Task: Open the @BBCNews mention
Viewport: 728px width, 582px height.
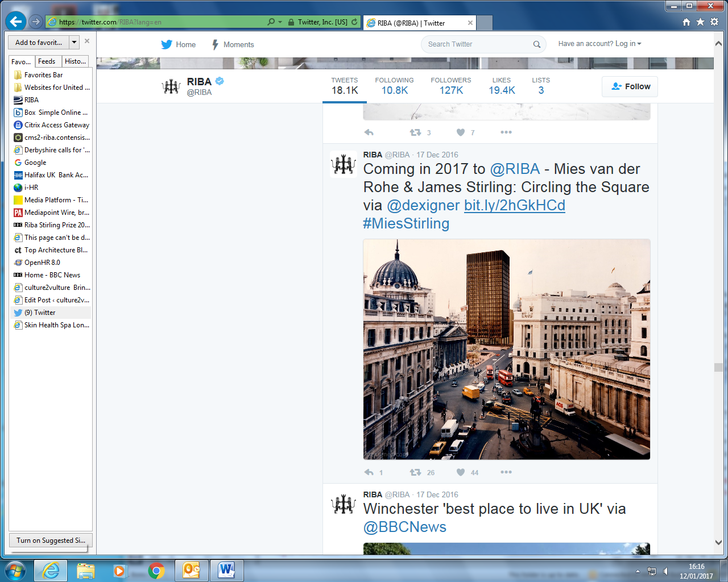Action: tap(405, 527)
